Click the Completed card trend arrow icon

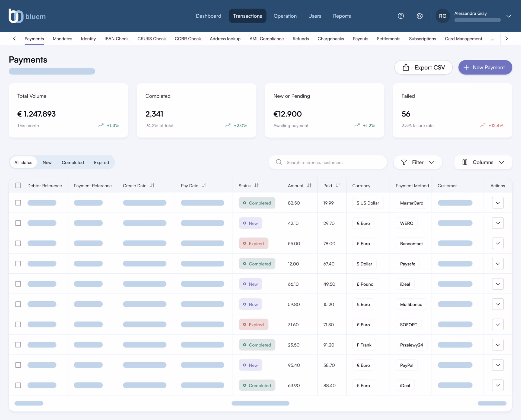(x=228, y=125)
